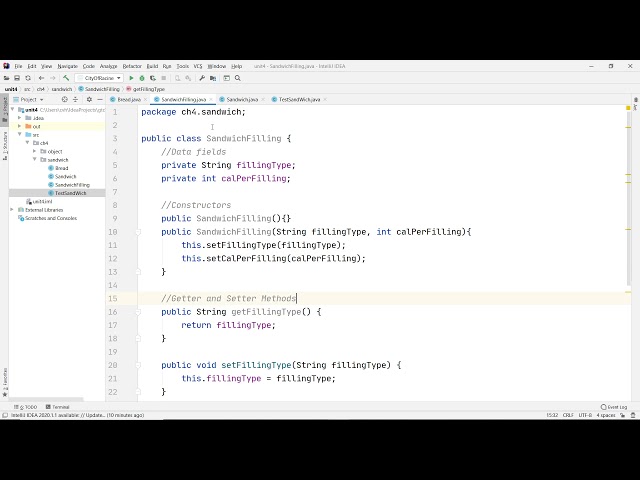Open the Navigate menu
This screenshot has width=640, height=480.
click(67, 66)
